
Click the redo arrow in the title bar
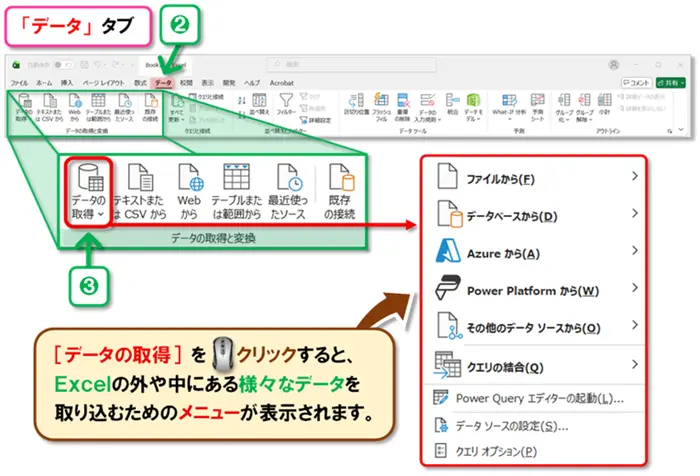point(115,65)
